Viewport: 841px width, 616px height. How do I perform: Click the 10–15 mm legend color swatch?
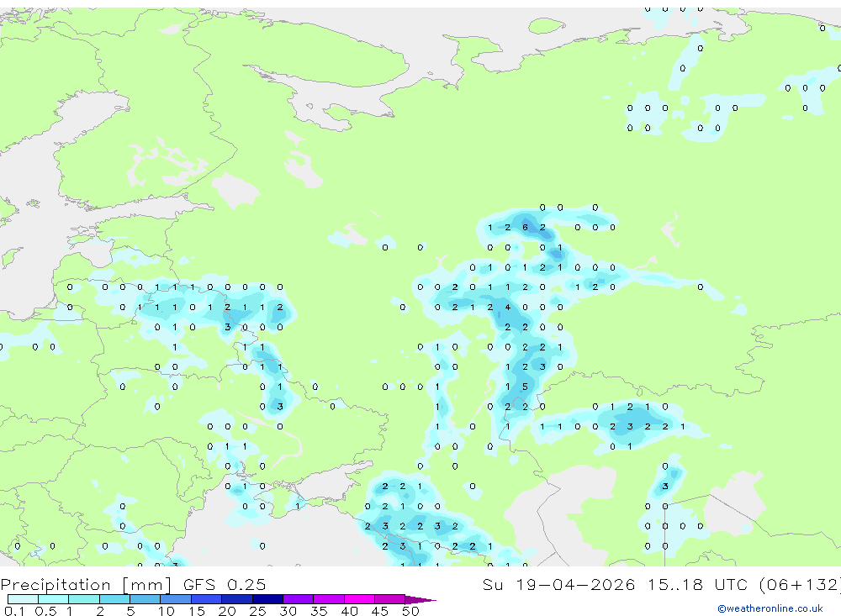coord(176,599)
